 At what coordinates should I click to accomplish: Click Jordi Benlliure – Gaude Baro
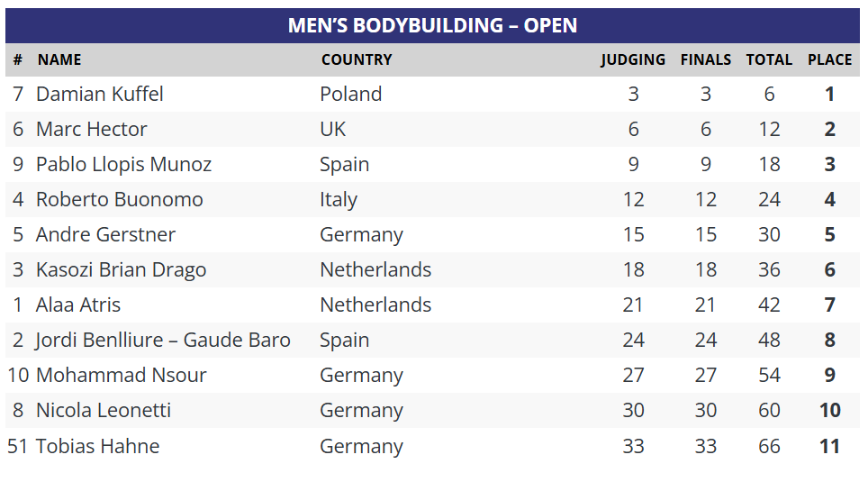[163, 341]
